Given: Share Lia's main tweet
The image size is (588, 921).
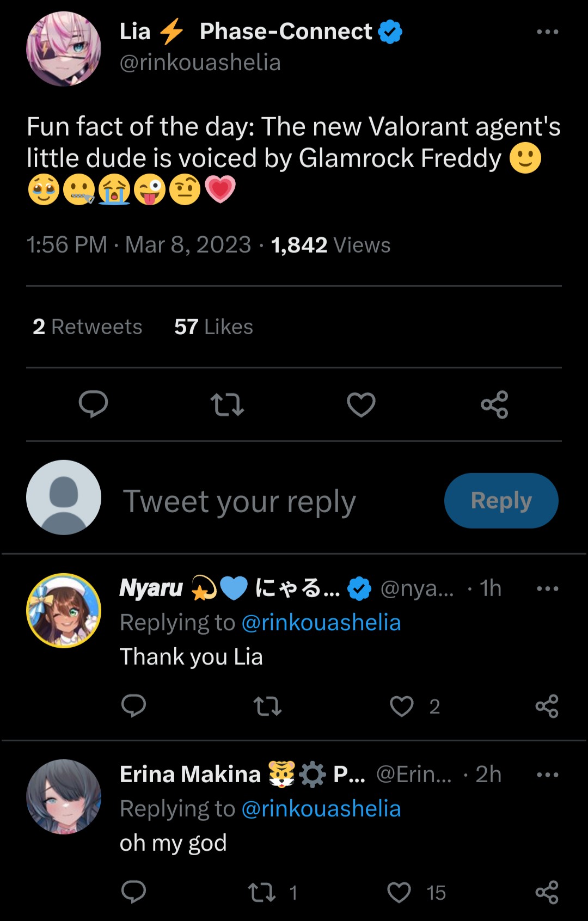Looking at the screenshot, I should (x=494, y=404).
